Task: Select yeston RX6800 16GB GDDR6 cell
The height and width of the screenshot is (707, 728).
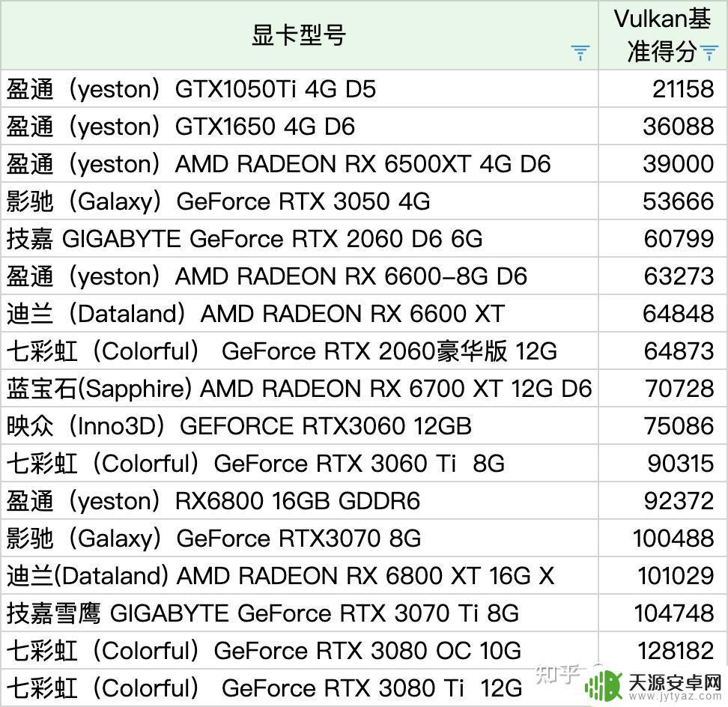Action: [300, 500]
